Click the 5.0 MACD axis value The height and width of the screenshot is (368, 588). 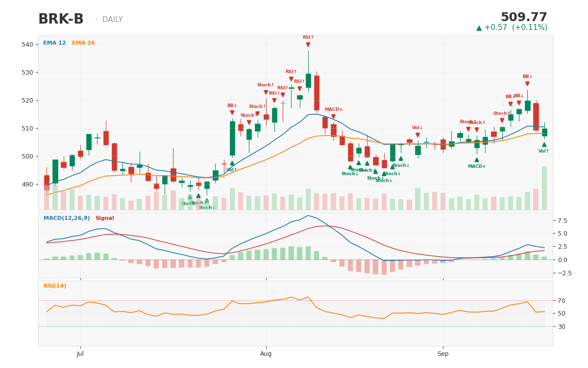(562, 234)
